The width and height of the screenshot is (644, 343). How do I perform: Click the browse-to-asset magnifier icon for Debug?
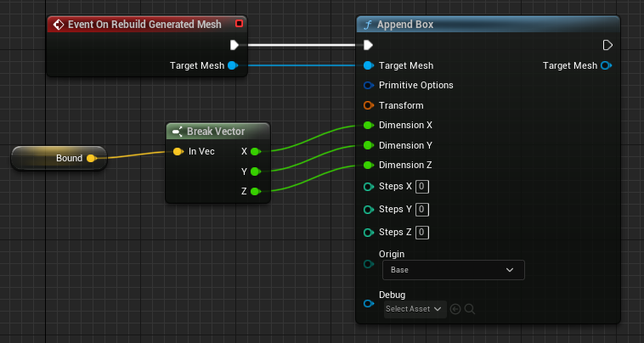[x=470, y=309]
